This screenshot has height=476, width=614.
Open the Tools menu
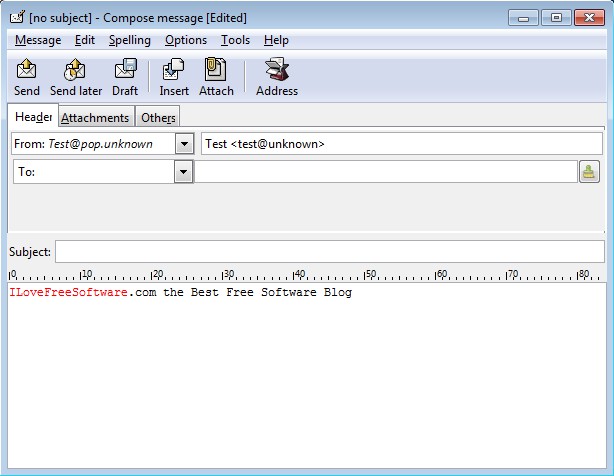click(x=235, y=40)
